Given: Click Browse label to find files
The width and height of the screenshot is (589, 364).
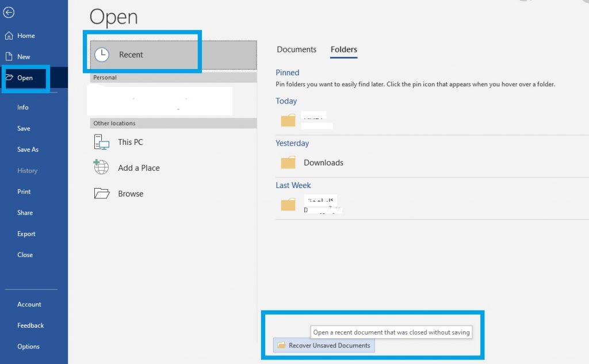Looking at the screenshot, I should coord(131,194).
